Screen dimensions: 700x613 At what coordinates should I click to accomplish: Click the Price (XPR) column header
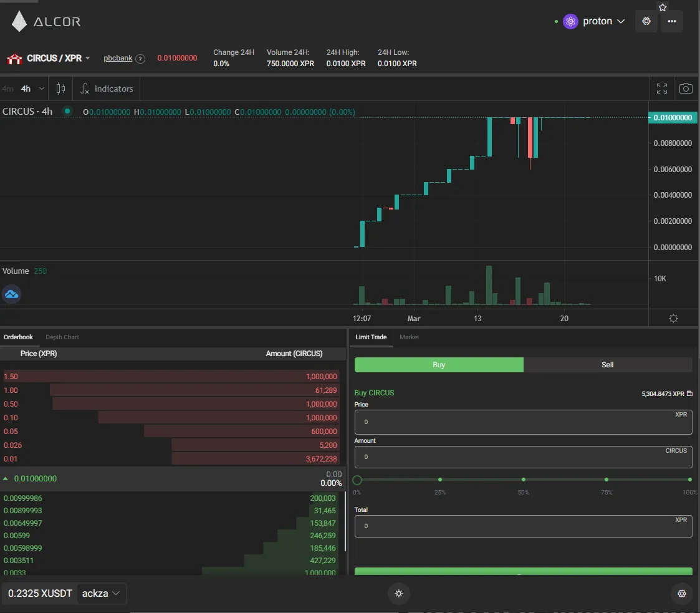(39, 354)
